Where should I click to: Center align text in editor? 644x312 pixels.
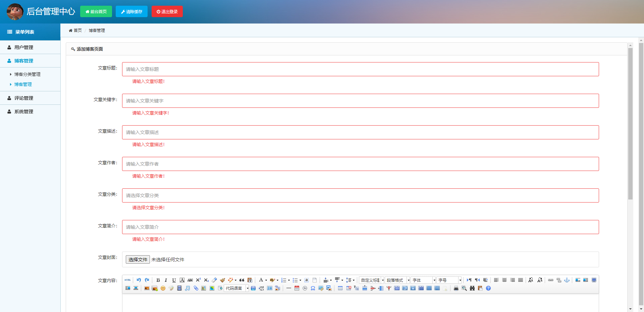pos(504,280)
